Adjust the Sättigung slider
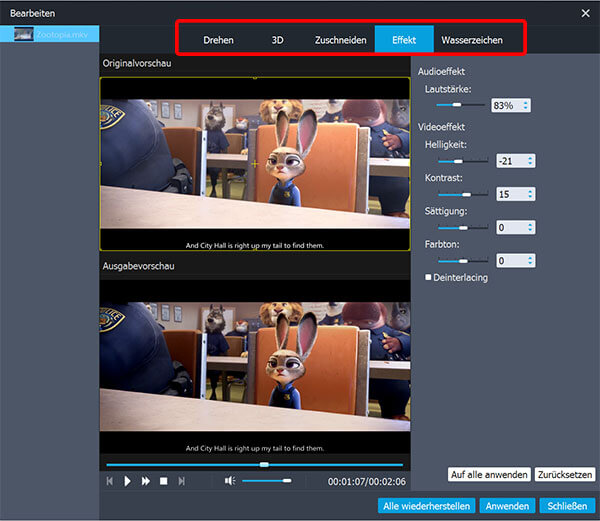 (x=463, y=228)
